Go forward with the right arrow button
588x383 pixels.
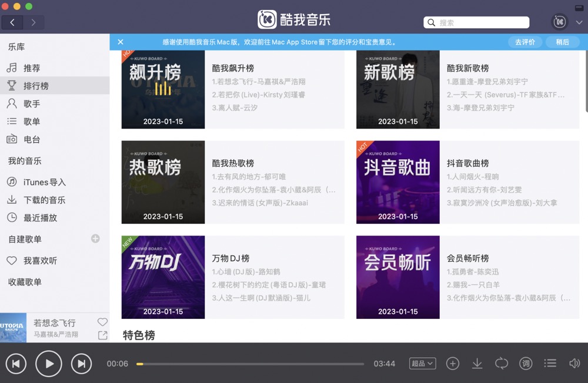[x=34, y=22]
